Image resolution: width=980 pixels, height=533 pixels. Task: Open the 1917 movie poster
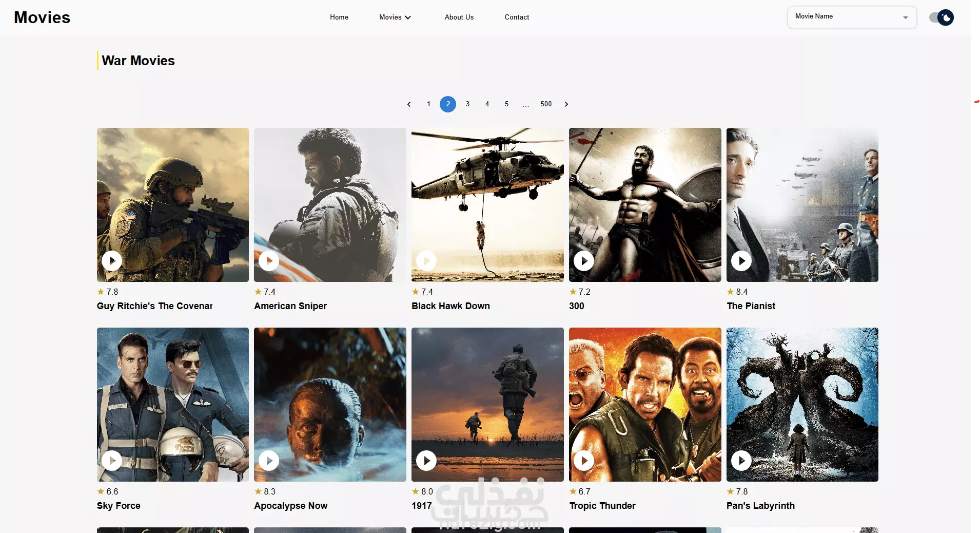click(487, 405)
